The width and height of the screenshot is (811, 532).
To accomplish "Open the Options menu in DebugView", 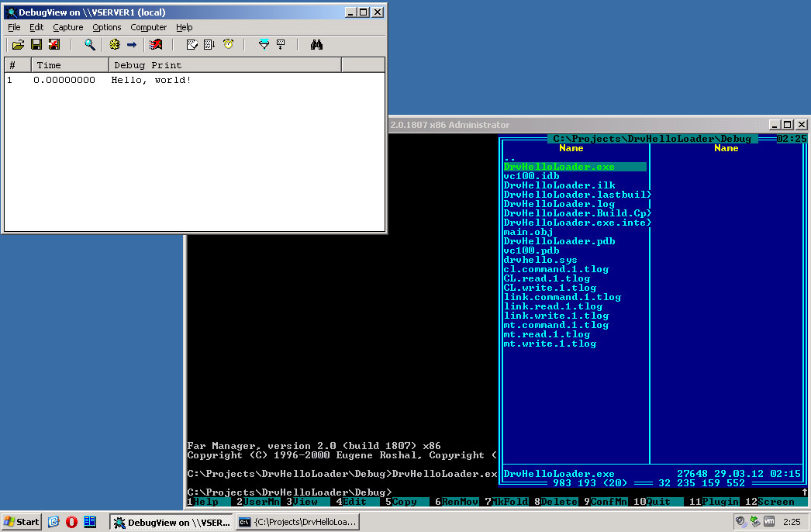I will click(106, 27).
